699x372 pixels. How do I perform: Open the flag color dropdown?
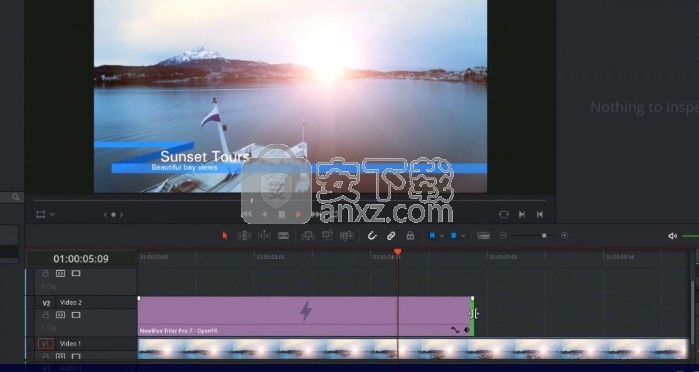[x=442, y=236]
